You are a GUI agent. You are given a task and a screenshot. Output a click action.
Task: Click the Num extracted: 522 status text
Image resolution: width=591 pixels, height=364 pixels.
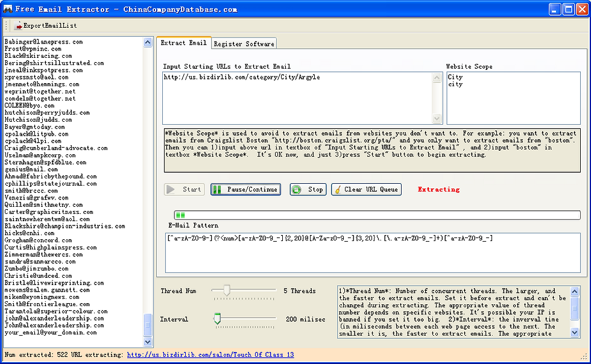tap(37, 354)
